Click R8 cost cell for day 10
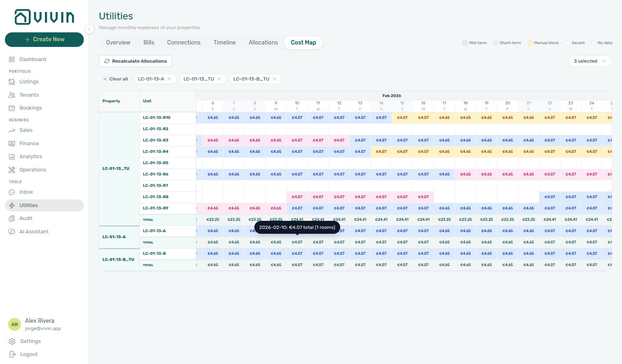The width and height of the screenshot is (622, 364). 297,197
